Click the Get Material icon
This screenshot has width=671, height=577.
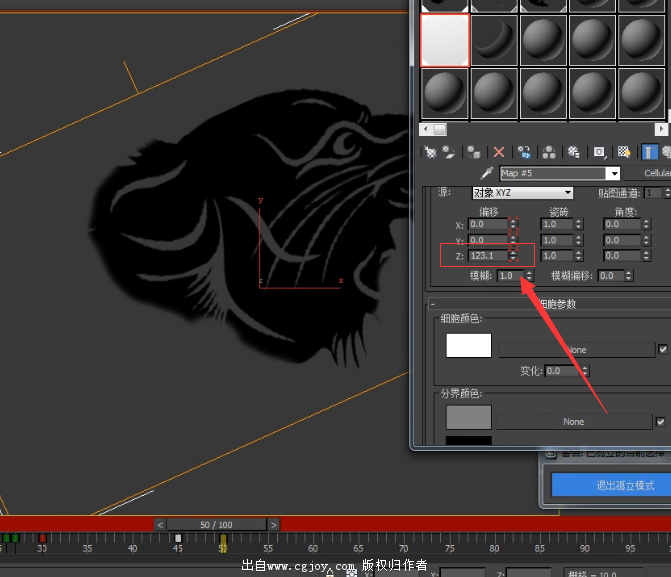431,152
